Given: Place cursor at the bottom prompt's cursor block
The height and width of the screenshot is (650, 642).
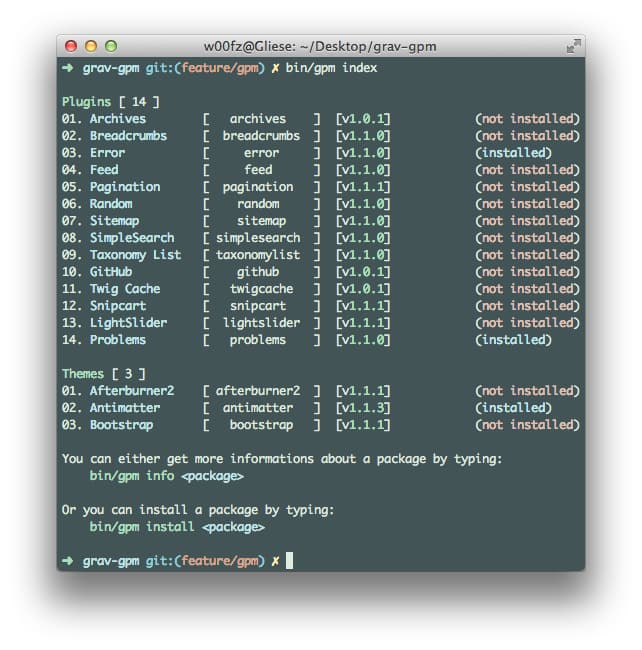Looking at the screenshot, I should 290,561.
